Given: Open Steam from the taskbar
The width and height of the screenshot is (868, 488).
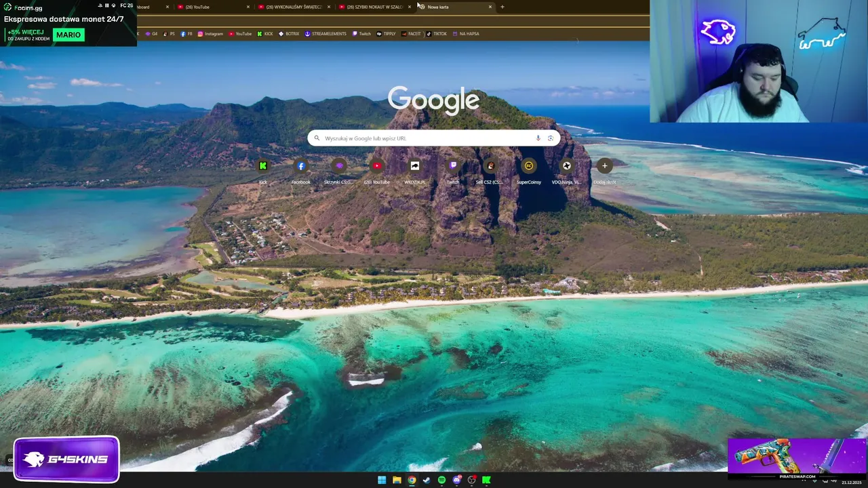Looking at the screenshot, I should 427,480.
